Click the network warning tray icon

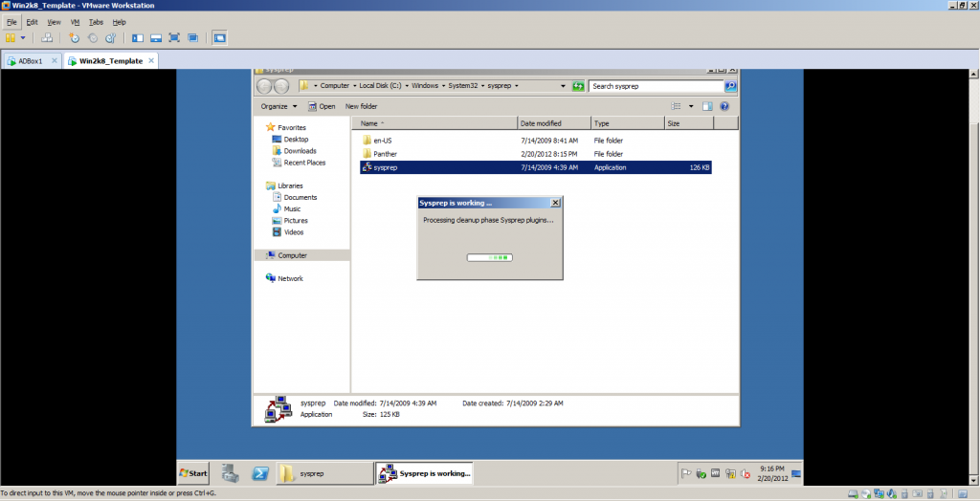click(730, 474)
